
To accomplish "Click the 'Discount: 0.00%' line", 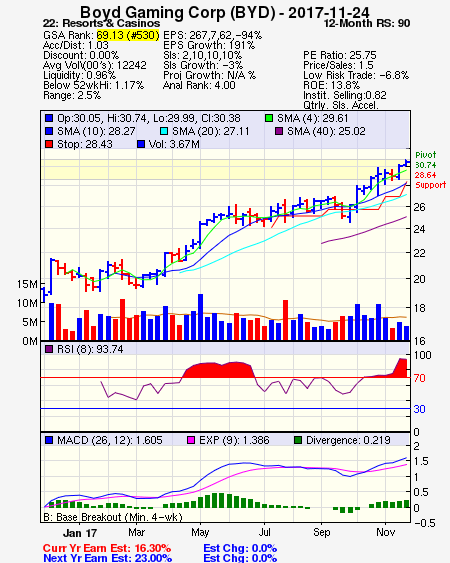I will pyautogui.click(x=81, y=55).
